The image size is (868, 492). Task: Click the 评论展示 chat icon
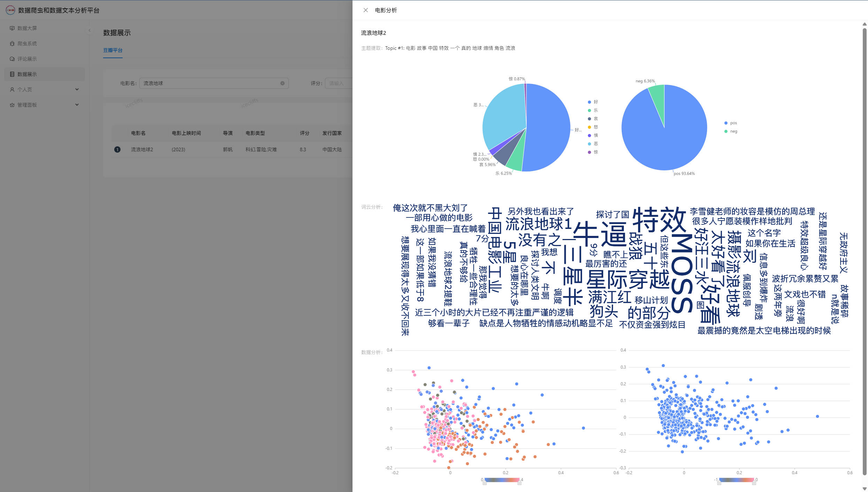pos(12,59)
